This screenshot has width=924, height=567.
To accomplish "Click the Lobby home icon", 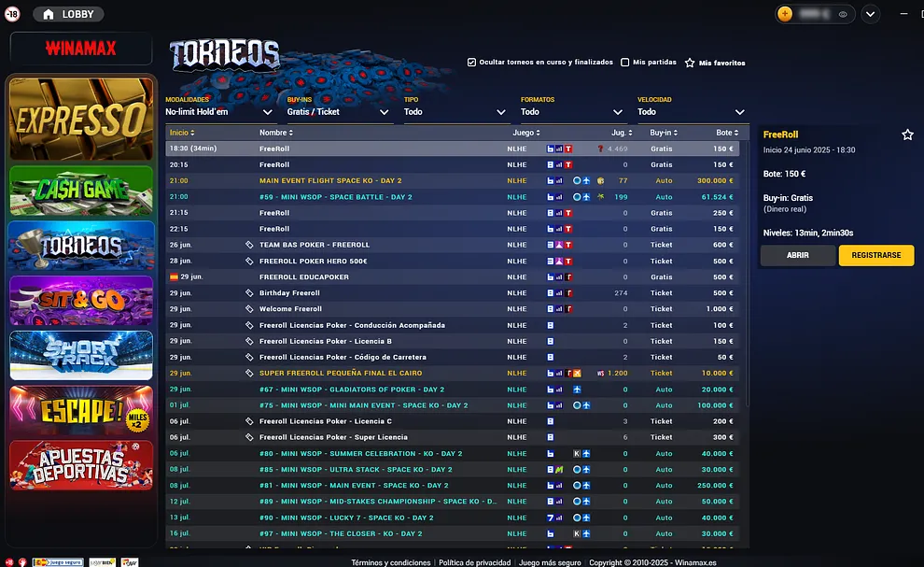I will tap(49, 14).
